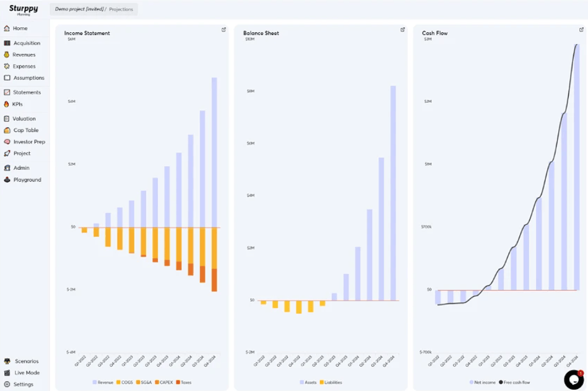Expand the Income Statement chart
Screen dimensions: 588x391
pyautogui.click(x=224, y=30)
